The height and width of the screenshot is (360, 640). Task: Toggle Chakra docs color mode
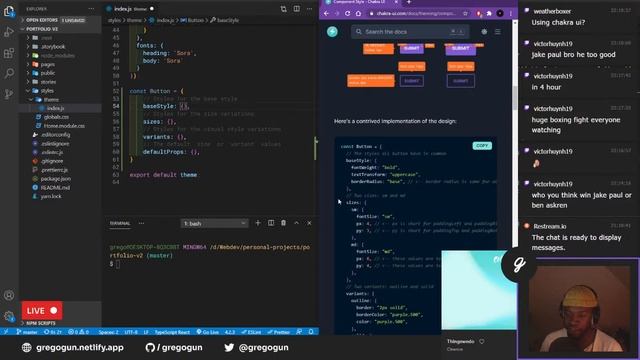click(x=484, y=31)
